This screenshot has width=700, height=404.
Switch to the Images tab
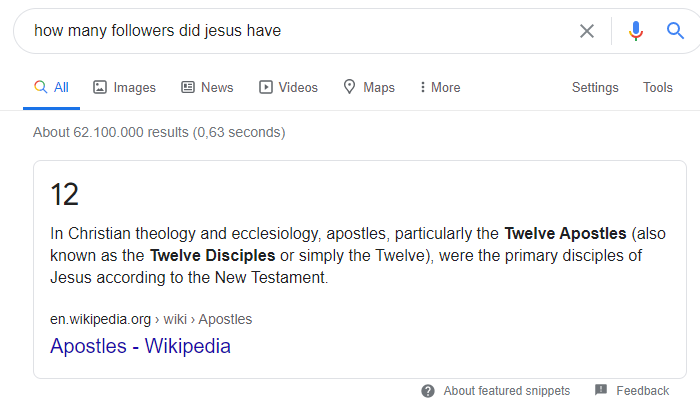click(134, 87)
